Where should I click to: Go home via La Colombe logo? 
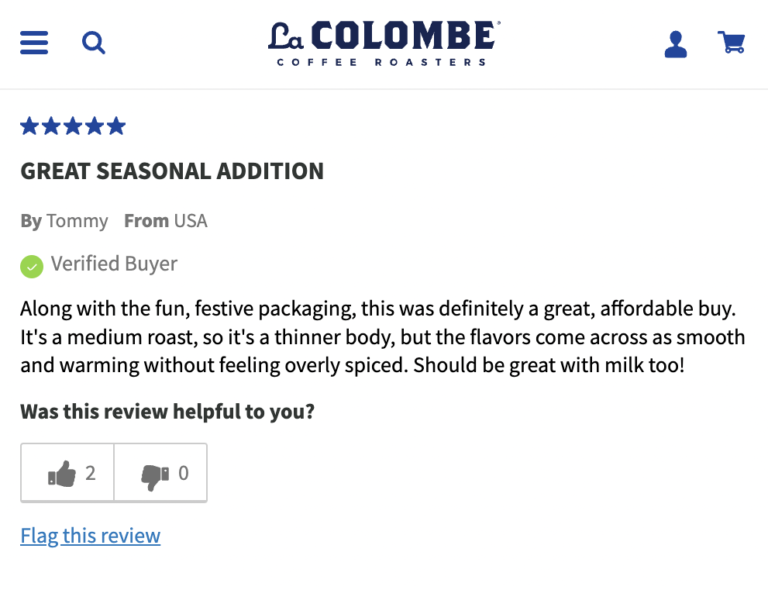click(x=383, y=43)
